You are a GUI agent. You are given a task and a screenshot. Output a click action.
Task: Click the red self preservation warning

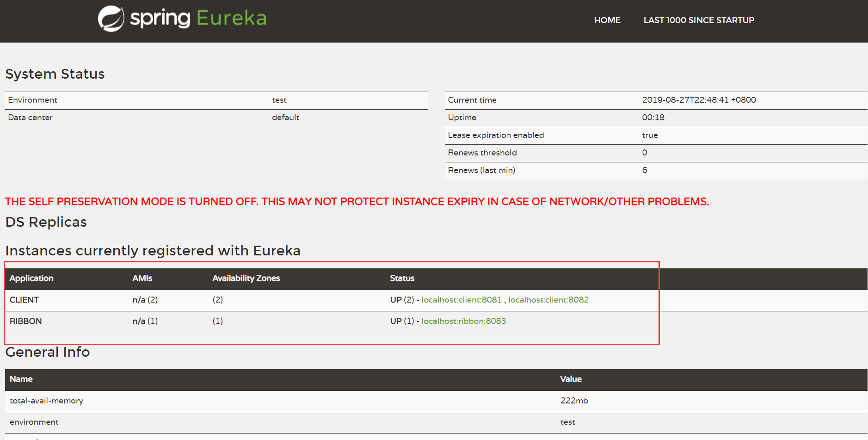357,202
